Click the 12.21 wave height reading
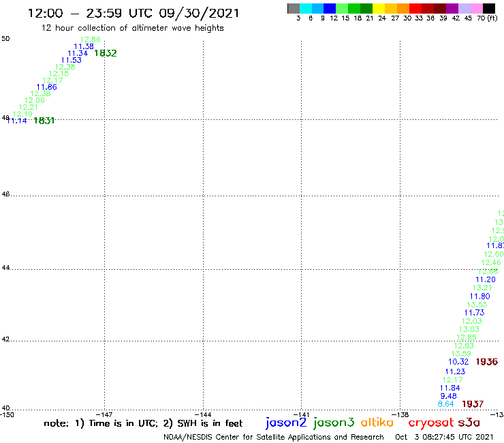This screenshot has width=504, height=443. 29,107
